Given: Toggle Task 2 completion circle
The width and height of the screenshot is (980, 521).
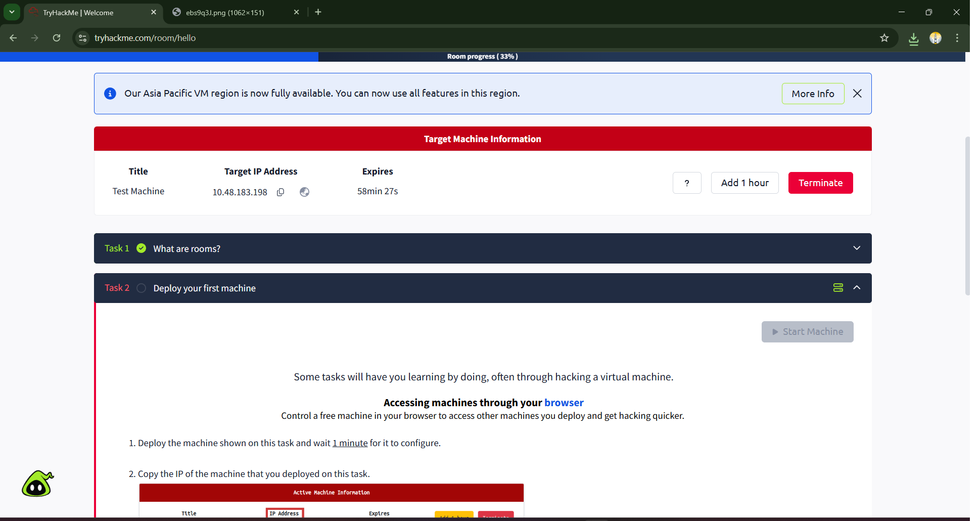Looking at the screenshot, I should click(x=142, y=288).
